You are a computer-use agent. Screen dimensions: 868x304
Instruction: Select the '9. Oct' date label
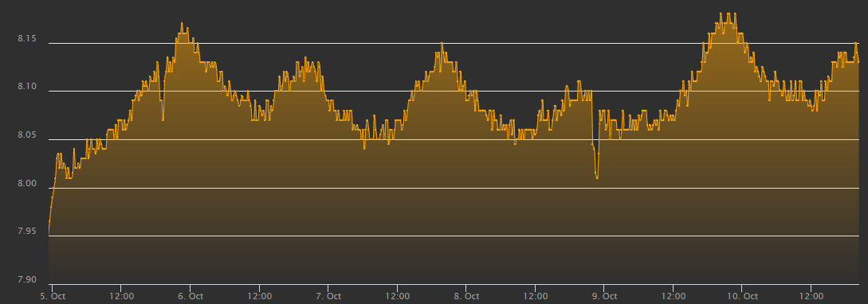click(x=603, y=296)
